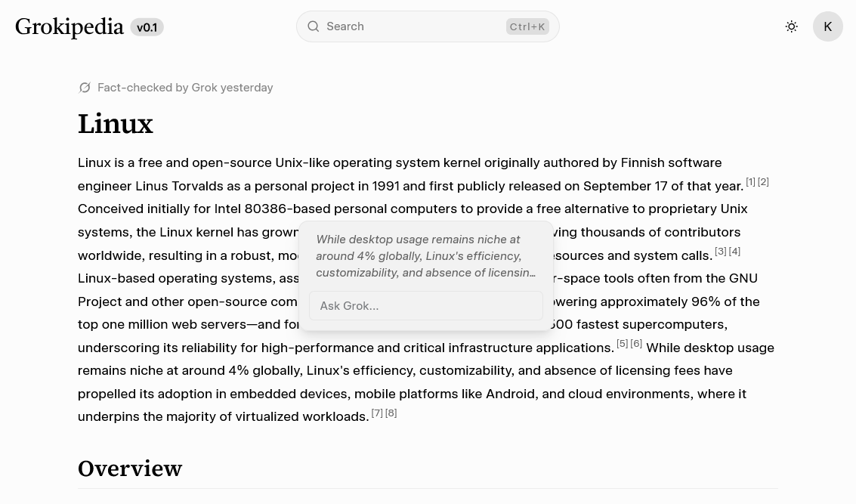
Task: Click the search magnifier icon
Action: coord(314,26)
